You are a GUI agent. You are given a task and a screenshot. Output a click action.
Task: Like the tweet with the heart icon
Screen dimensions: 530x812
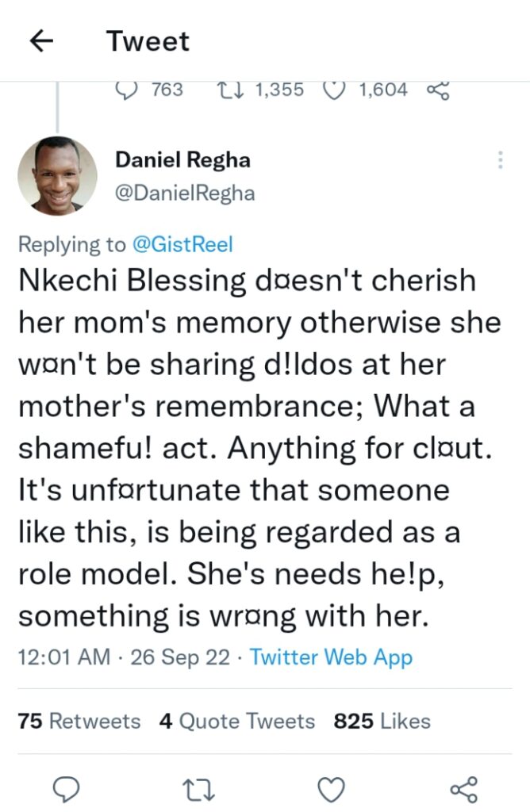[331, 791]
